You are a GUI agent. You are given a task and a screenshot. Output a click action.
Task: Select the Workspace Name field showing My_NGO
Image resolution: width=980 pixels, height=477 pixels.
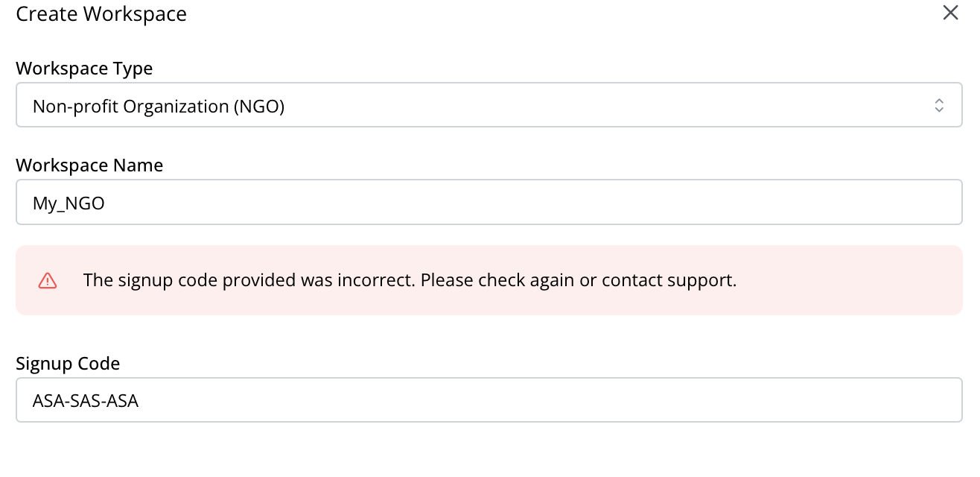tap(489, 202)
